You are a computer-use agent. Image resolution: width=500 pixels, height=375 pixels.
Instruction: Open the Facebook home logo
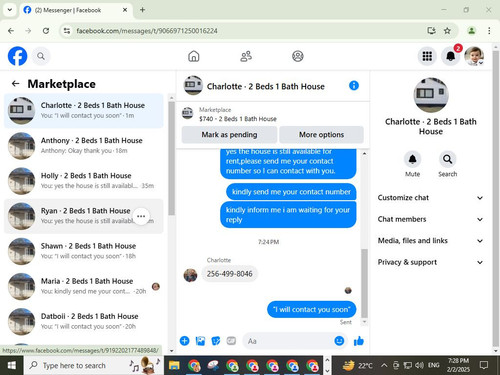(x=17, y=56)
